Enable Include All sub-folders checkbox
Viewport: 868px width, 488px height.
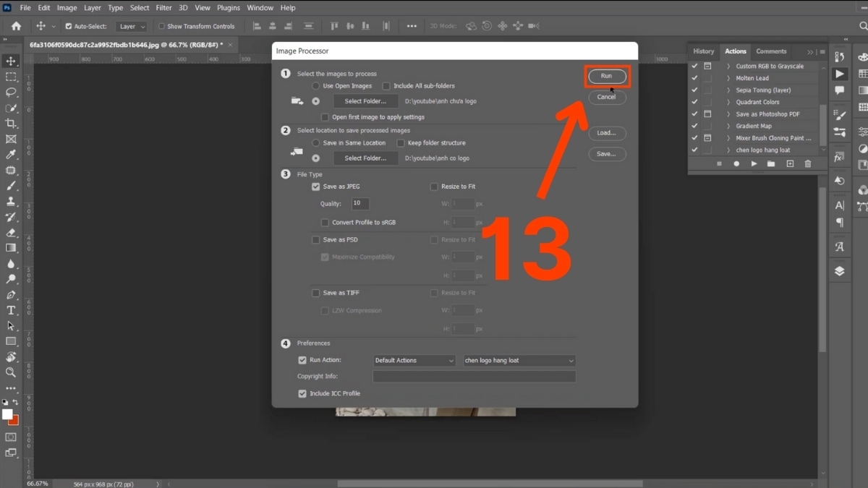click(386, 86)
